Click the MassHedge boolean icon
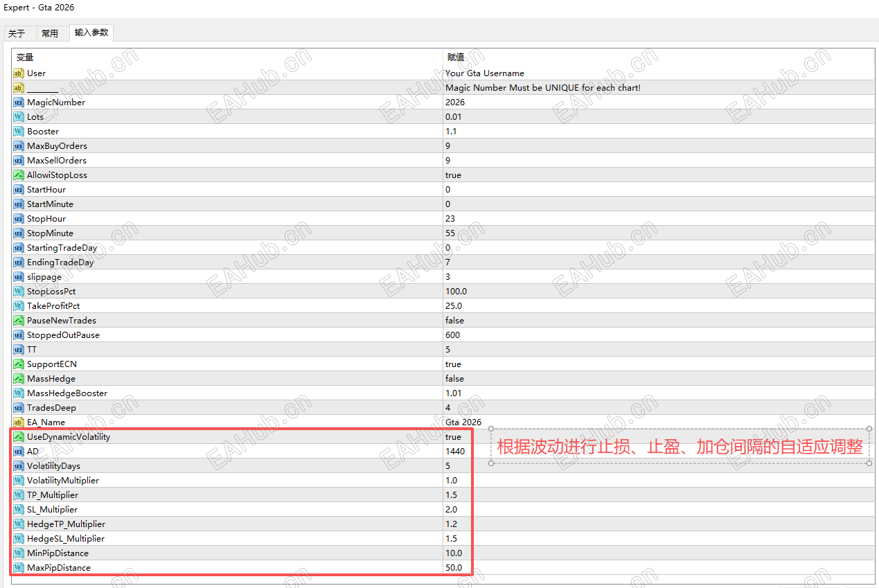 (x=19, y=379)
